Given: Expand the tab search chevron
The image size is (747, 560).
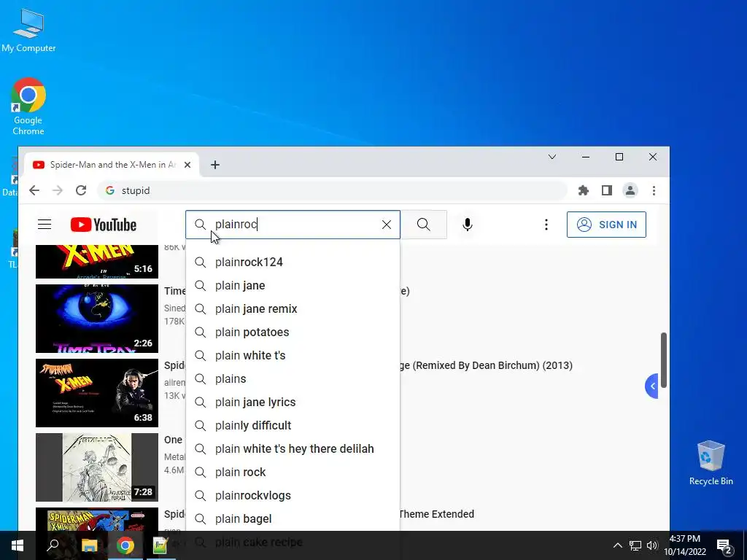Looking at the screenshot, I should [x=552, y=157].
